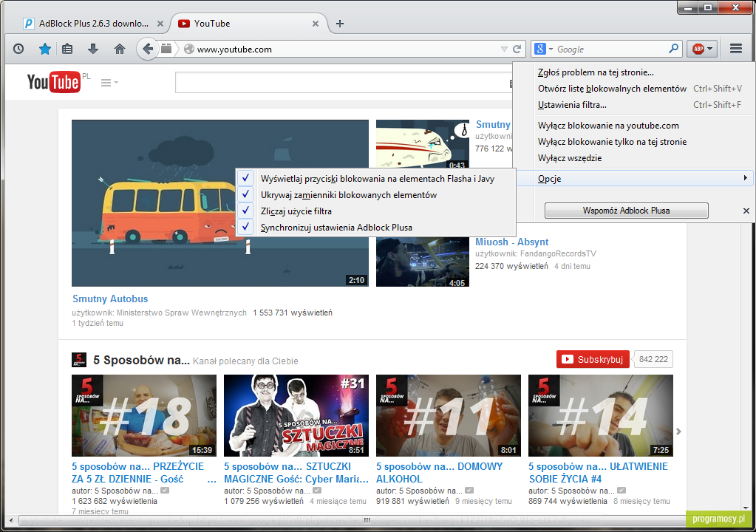Reload the page with the refresh icon
This screenshot has height=532, width=756.
(x=517, y=50)
